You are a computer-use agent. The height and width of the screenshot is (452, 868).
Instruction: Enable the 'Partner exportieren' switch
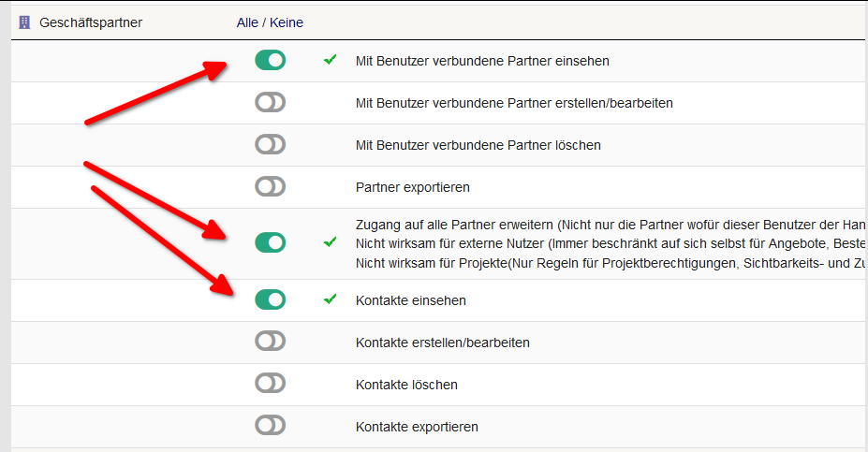pos(270,187)
